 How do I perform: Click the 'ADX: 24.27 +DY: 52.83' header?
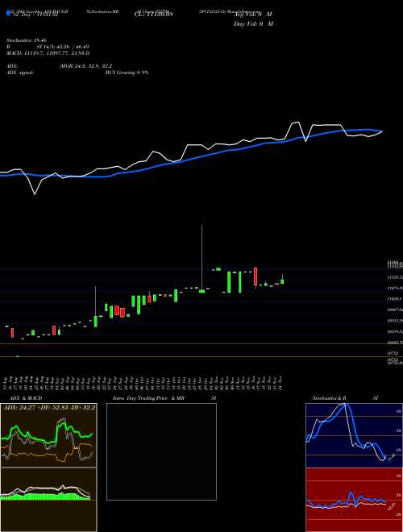point(49,408)
